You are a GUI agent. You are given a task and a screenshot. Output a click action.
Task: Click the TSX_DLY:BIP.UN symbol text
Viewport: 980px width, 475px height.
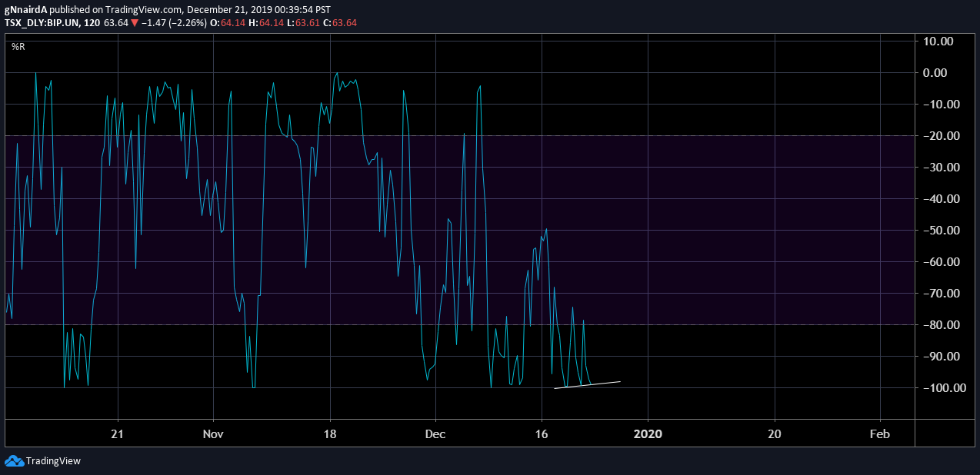pos(42,23)
